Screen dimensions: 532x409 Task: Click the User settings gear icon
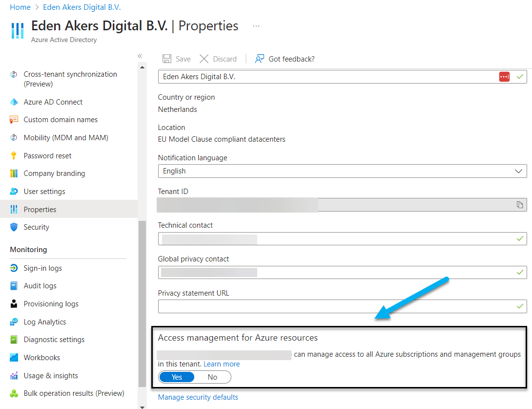pos(14,191)
